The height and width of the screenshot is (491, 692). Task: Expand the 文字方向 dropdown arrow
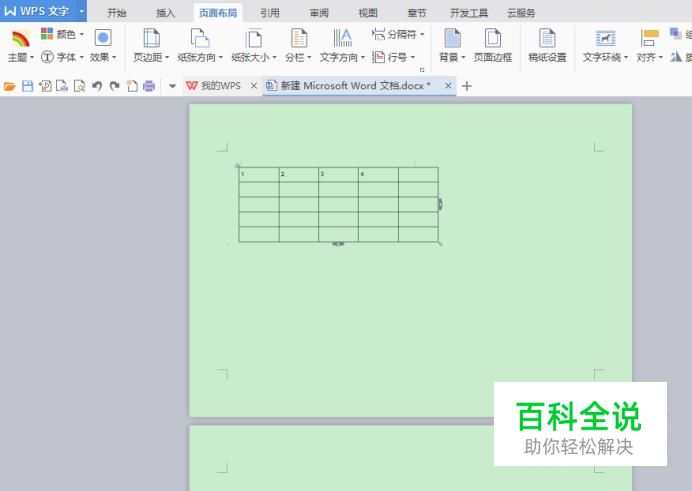[363, 57]
